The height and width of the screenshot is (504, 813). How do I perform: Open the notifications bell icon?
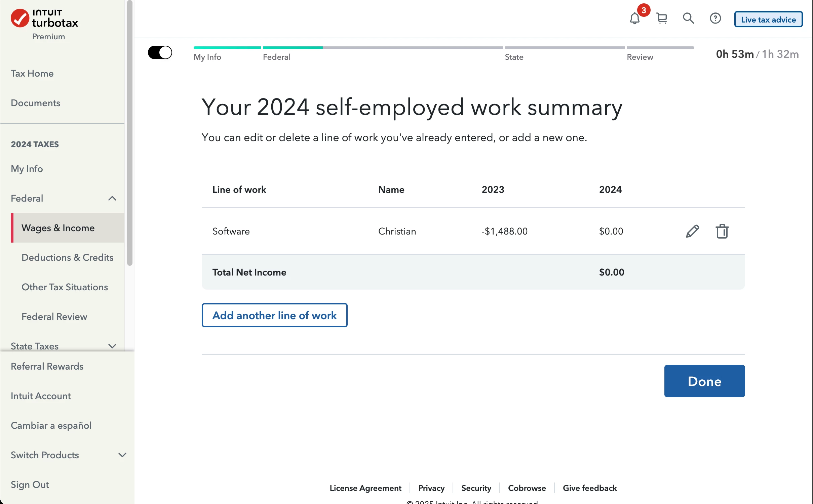click(x=635, y=18)
